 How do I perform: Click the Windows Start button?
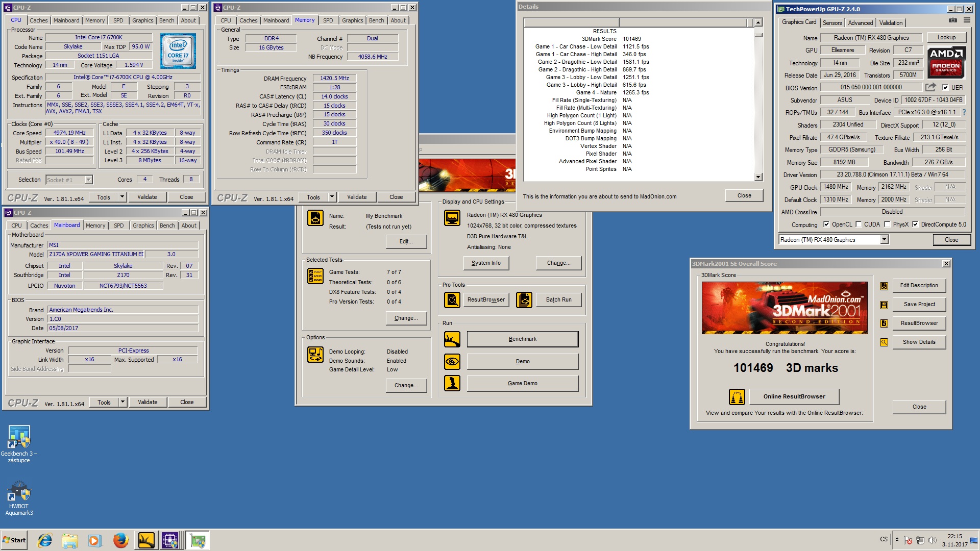pos(14,540)
